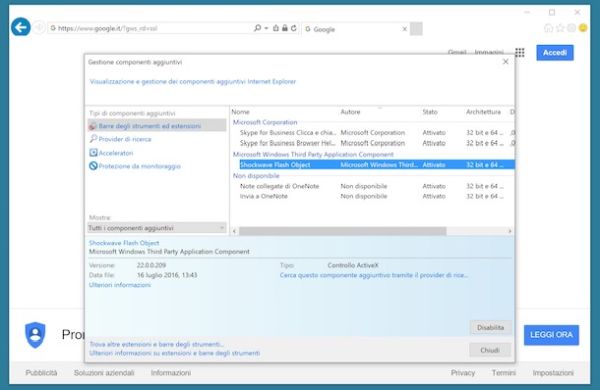
Task: Sort by the Stato column header
Action: 430,112
